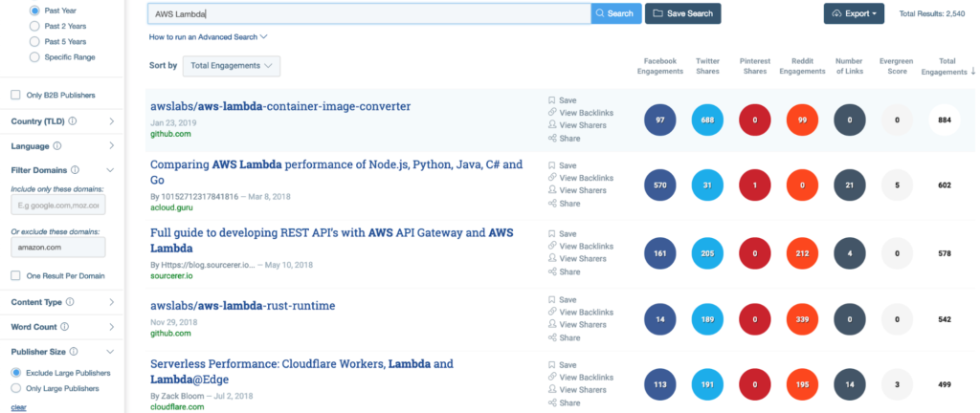Expand How to run an Advanced Search
The image size is (980, 413).
(208, 37)
